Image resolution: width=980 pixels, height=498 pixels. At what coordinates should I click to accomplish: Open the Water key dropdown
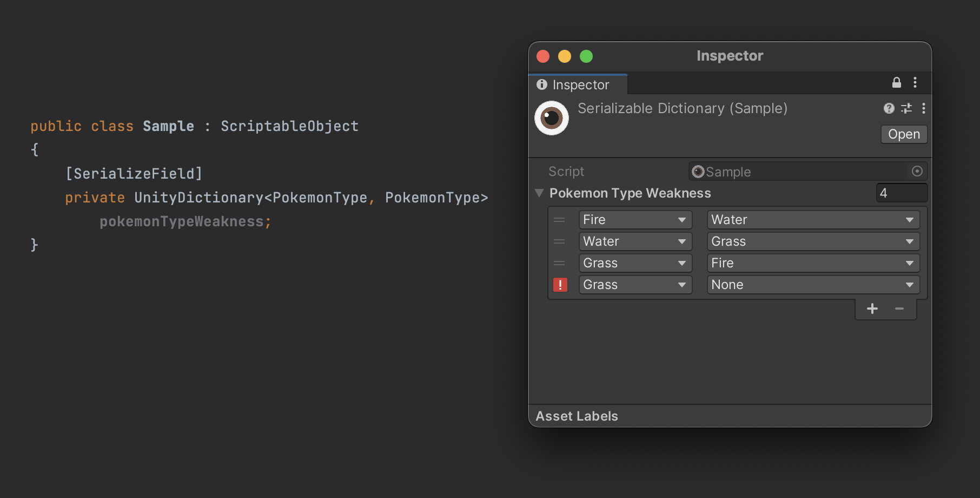635,241
